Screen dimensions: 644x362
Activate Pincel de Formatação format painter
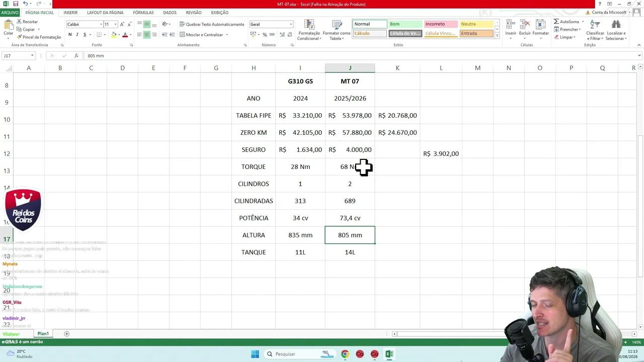(39, 37)
